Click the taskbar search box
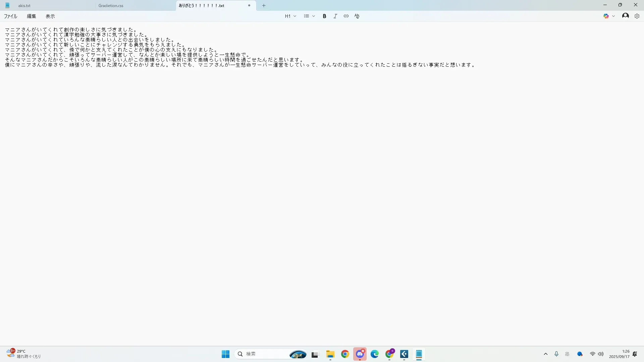The height and width of the screenshot is (362, 644). (262, 354)
